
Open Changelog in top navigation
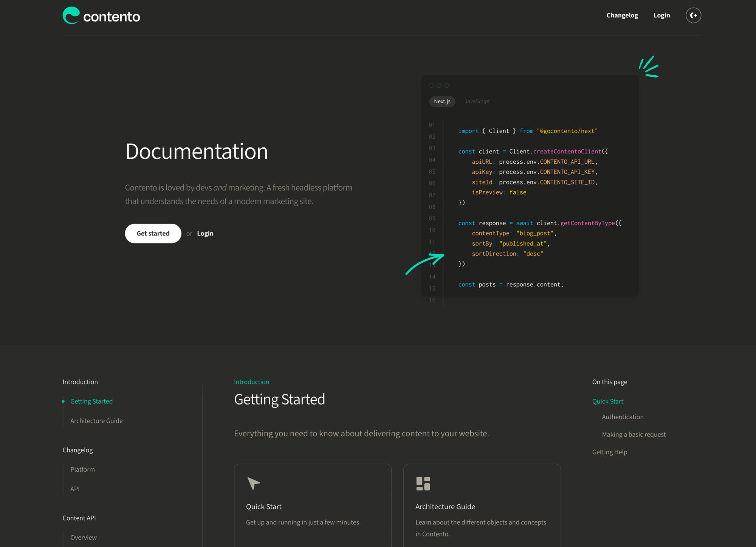[622, 15]
